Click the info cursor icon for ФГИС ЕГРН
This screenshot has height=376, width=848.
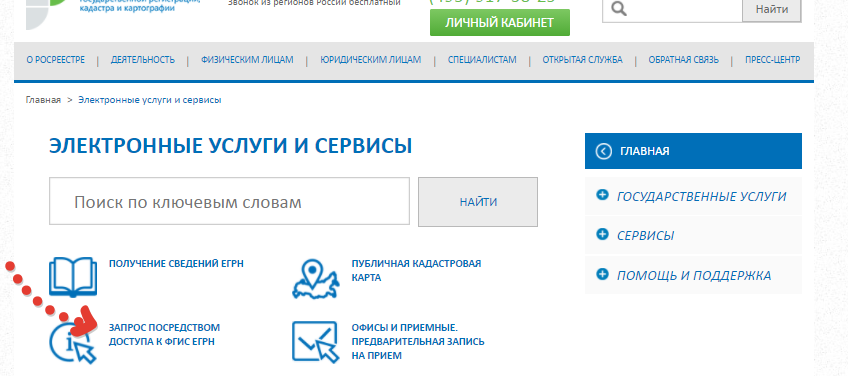pos(73,343)
